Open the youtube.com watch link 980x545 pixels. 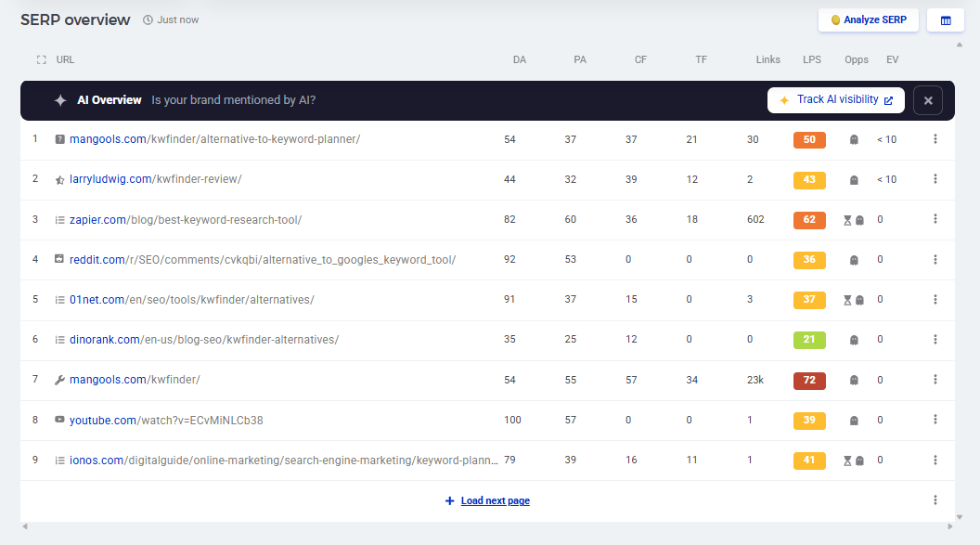166,421
